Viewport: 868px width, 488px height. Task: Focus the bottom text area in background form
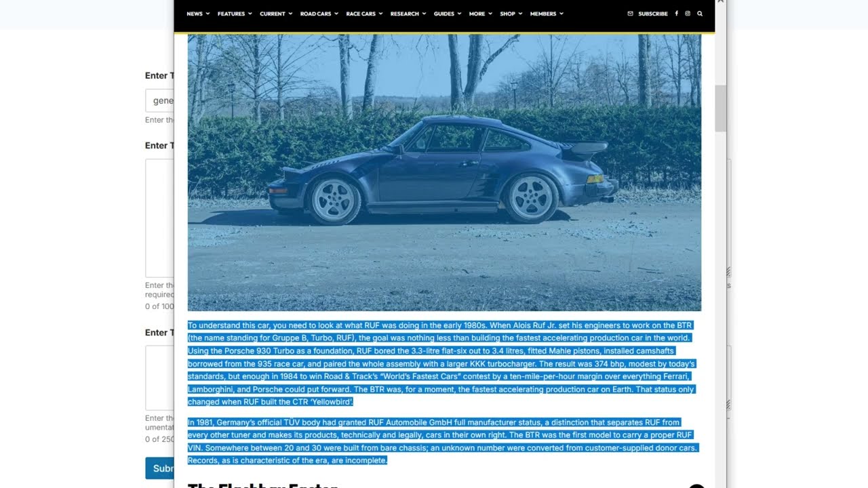point(159,378)
